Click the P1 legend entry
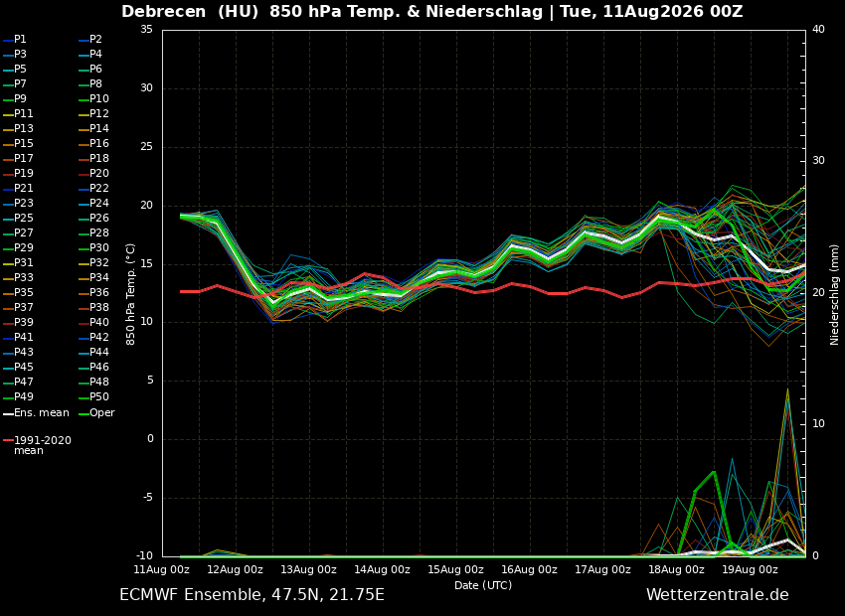Screen dimensions: 845x616 point(15,40)
